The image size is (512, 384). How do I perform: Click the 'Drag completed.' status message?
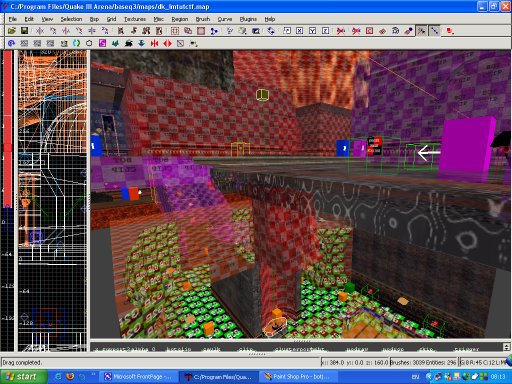click(x=22, y=362)
